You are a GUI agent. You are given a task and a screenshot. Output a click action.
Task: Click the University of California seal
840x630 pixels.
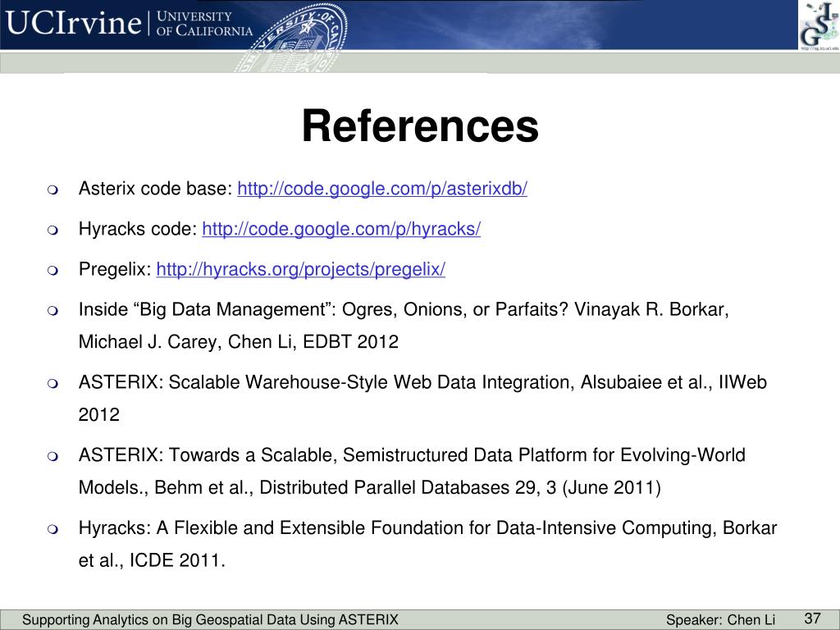click(x=292, y=38)
